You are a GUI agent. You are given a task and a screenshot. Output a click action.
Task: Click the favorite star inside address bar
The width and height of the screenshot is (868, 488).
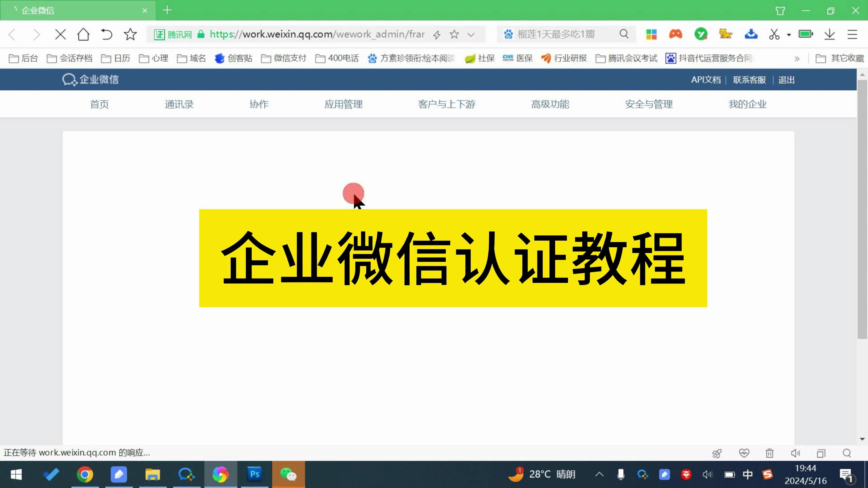pyautogui.click(x=454, y=34)
